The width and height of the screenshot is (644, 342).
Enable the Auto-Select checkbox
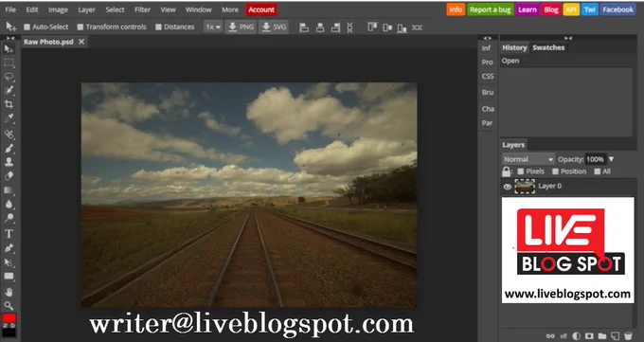27,27
